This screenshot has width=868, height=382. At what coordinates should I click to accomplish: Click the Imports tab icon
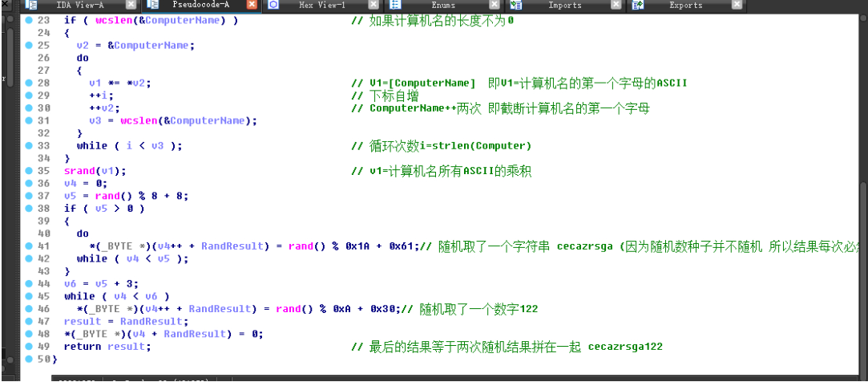(516, 6)
